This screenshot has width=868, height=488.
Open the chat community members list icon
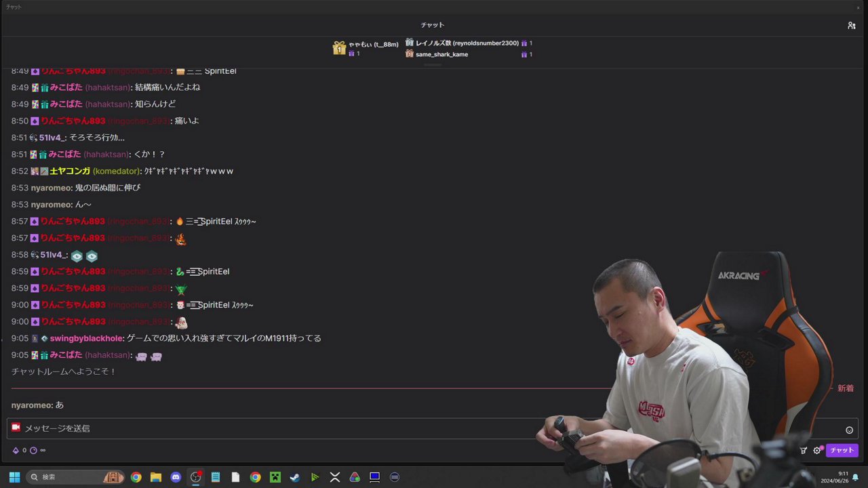click(x=851, y=25)
